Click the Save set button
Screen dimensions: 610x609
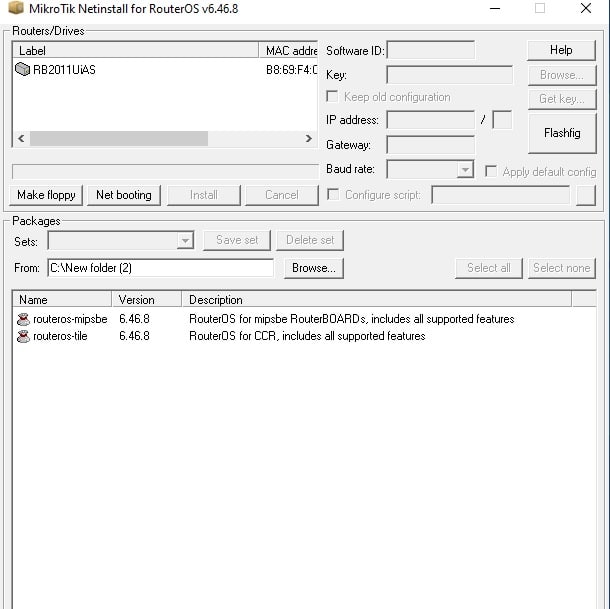pyautogui.click(x=237, y=240)
